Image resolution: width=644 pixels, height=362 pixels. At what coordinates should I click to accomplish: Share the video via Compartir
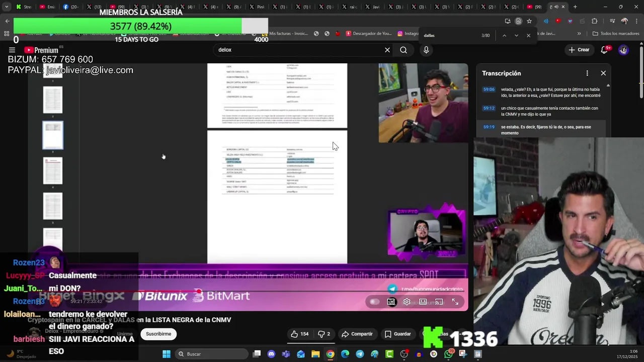(357, 334)
